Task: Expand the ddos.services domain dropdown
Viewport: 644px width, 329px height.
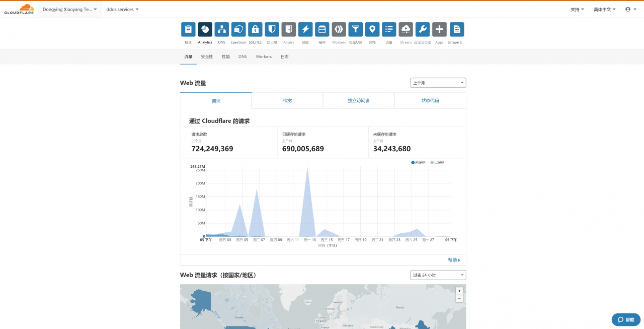Action: (x=123, y=9)
